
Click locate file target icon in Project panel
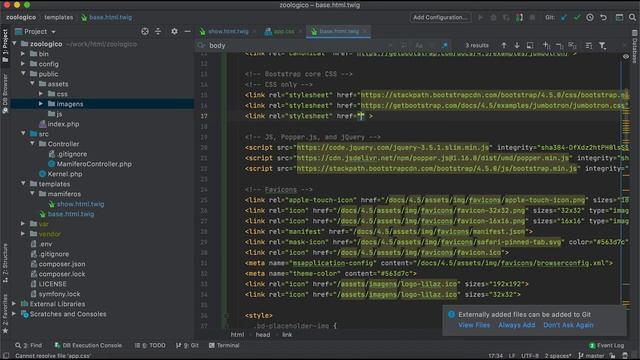[x=145, y=31]
